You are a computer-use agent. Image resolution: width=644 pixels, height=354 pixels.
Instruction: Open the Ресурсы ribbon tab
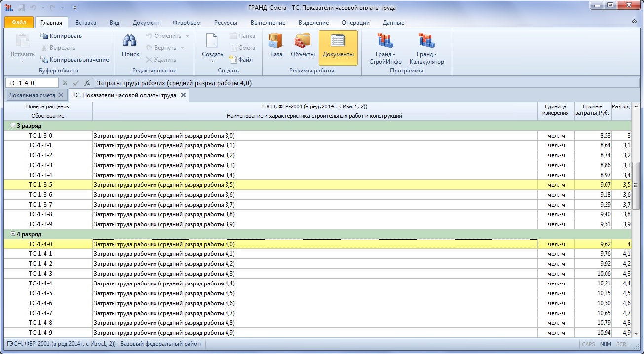(x=226, y=23)
